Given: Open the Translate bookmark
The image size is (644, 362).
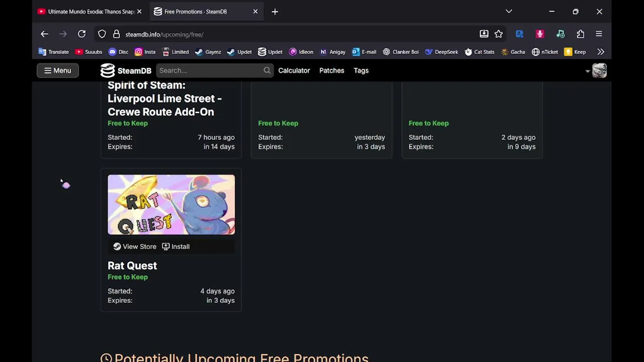Looking at the screenshot, I should pos(54,52).
